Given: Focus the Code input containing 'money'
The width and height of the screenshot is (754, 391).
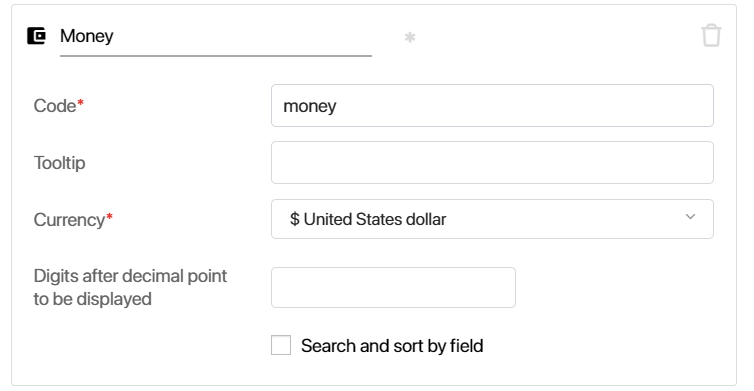Looking at the screenshot, I should [492, 106].
